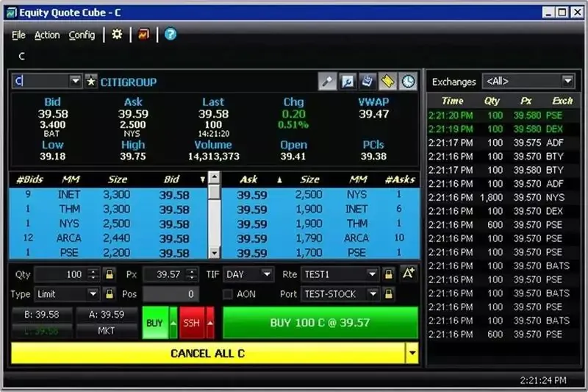Select the C symbol tab
588x392 pixels.
click(x=22, y=57)
